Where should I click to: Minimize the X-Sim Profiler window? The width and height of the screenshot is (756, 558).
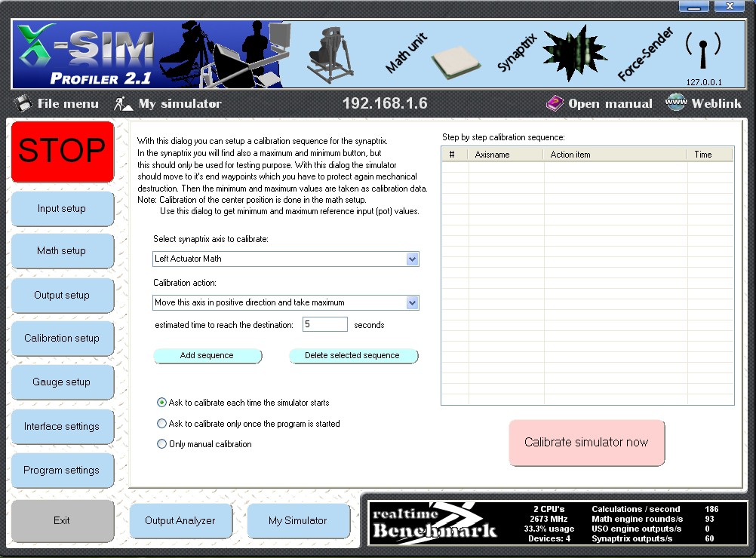[694, 6]
